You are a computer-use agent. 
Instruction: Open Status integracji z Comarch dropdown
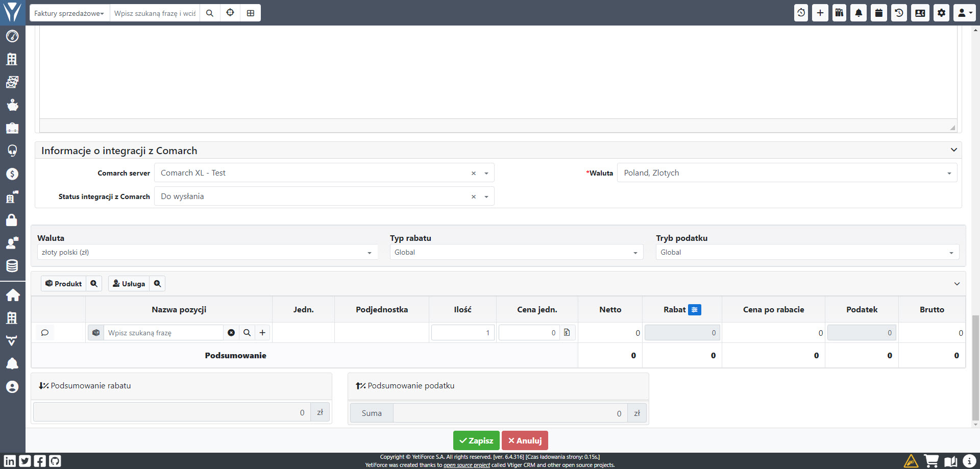tap(324, 196)
